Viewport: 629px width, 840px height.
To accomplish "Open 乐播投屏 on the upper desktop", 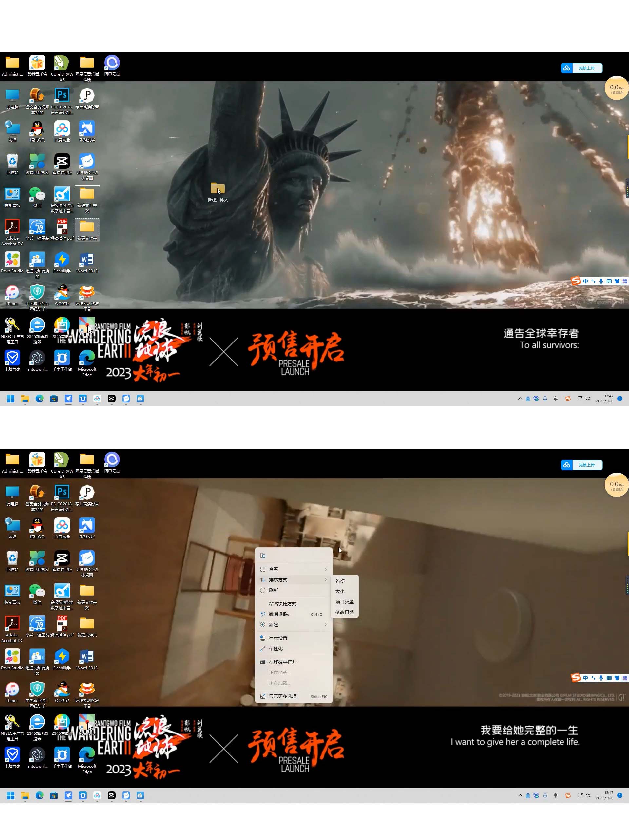I will pos(87,131).
